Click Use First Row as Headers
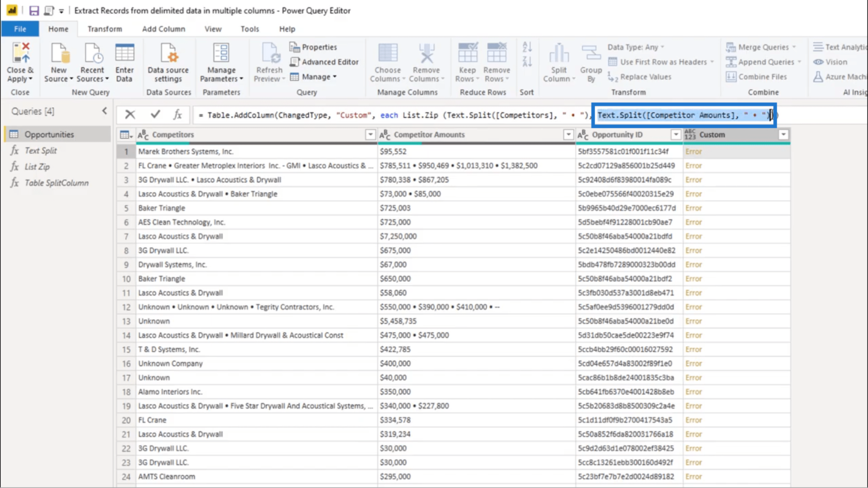This screenshot has width=868, height=488. click(x=661, y=62)
